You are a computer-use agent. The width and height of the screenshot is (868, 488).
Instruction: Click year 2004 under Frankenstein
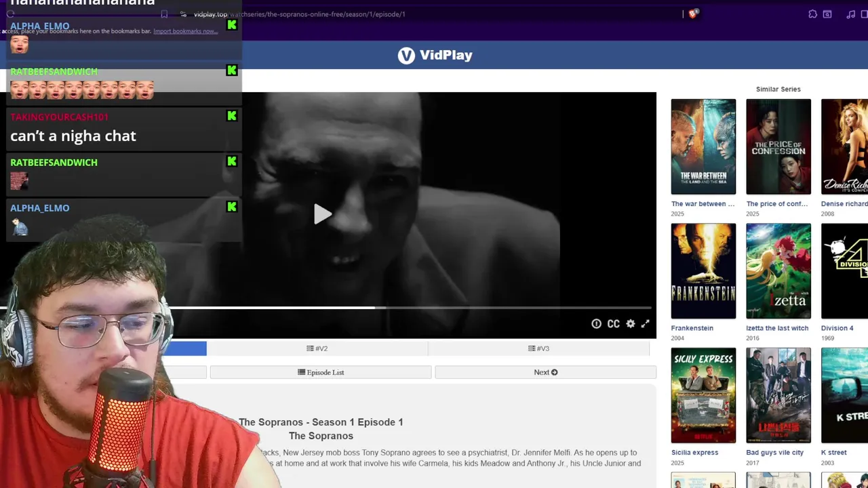pyautogui.click(x=677, y=338)
